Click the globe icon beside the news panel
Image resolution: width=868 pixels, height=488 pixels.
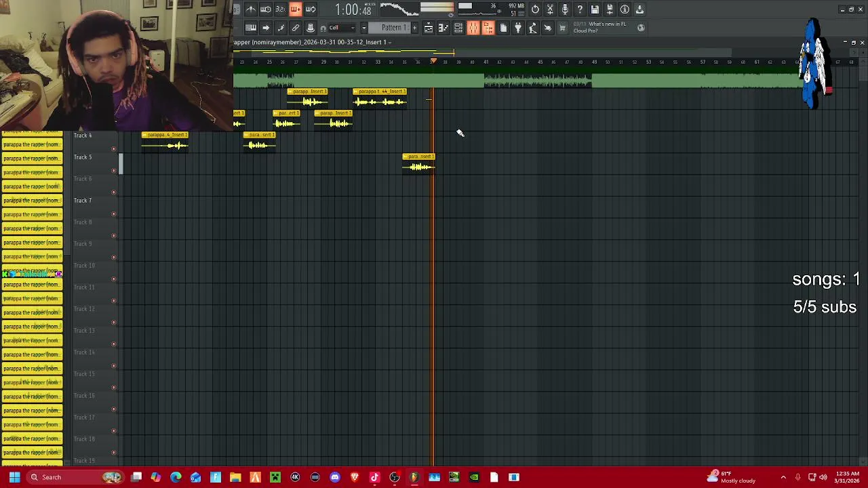641,28
